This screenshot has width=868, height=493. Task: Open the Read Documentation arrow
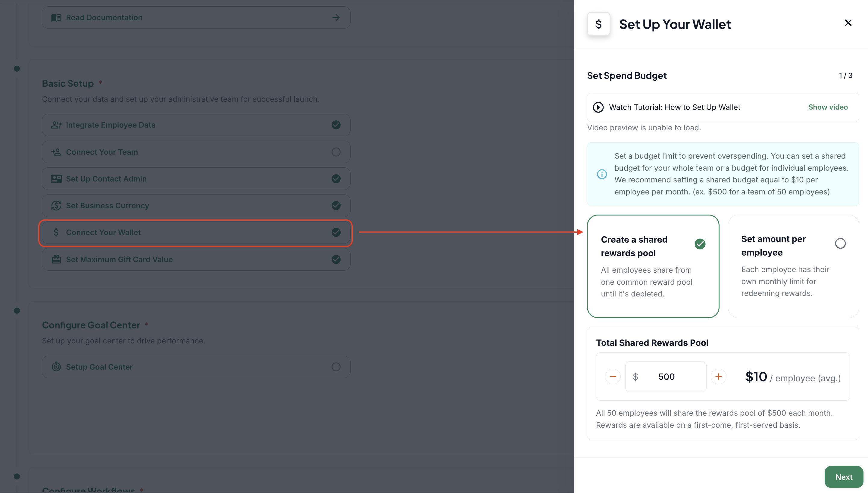coord(336,17)
